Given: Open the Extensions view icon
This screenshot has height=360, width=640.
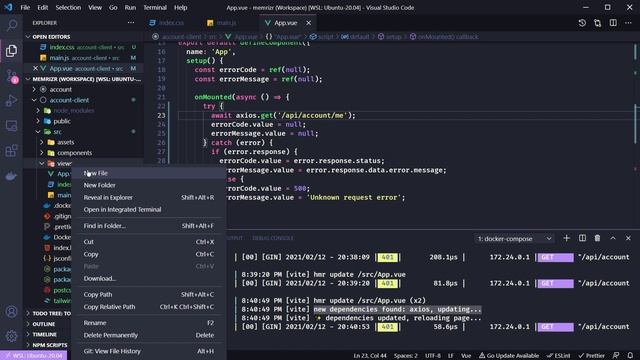Looking at the screenshot, I should (11, 151).
